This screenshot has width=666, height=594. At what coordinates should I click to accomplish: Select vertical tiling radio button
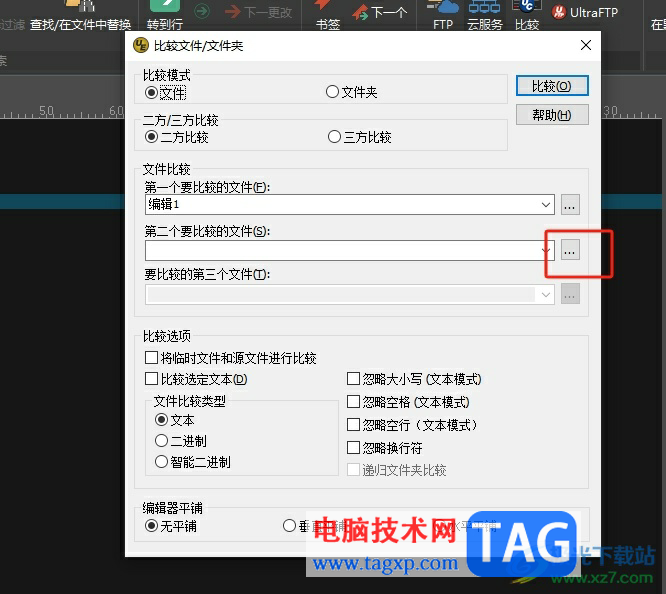(289, 526)
